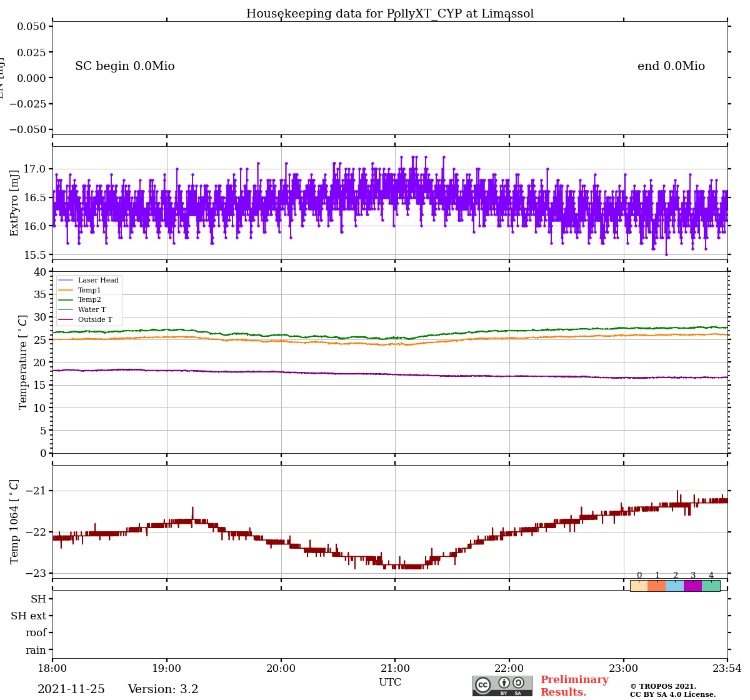Screen dimensions: 750x700
Task: Click the 23:00 time axis tick label
Action: (x=624, y=669)
